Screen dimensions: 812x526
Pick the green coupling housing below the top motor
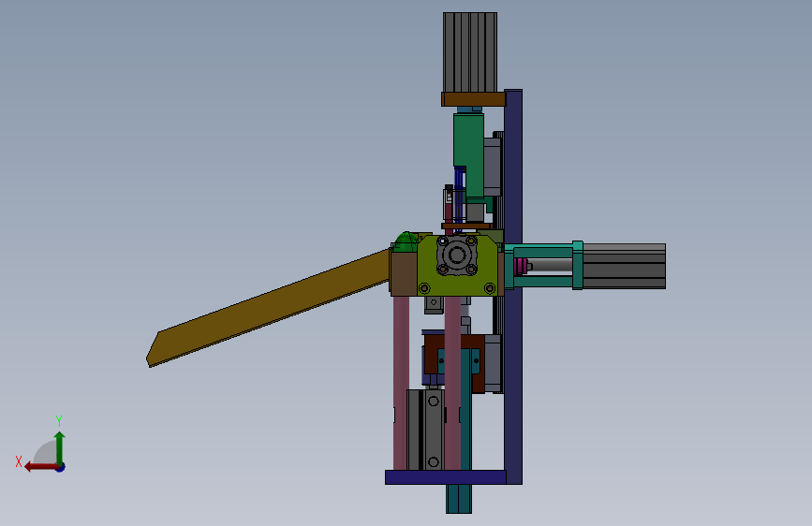pyautogui.click(x=468, y=155)
